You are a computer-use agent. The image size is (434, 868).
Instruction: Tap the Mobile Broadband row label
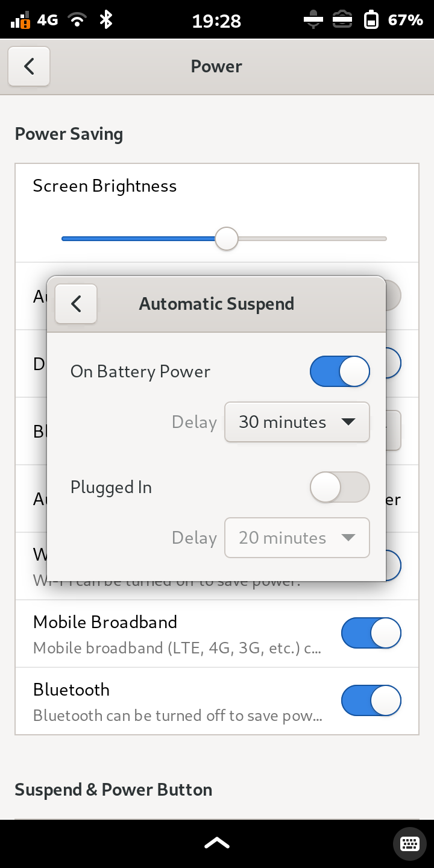click(105, 622)
